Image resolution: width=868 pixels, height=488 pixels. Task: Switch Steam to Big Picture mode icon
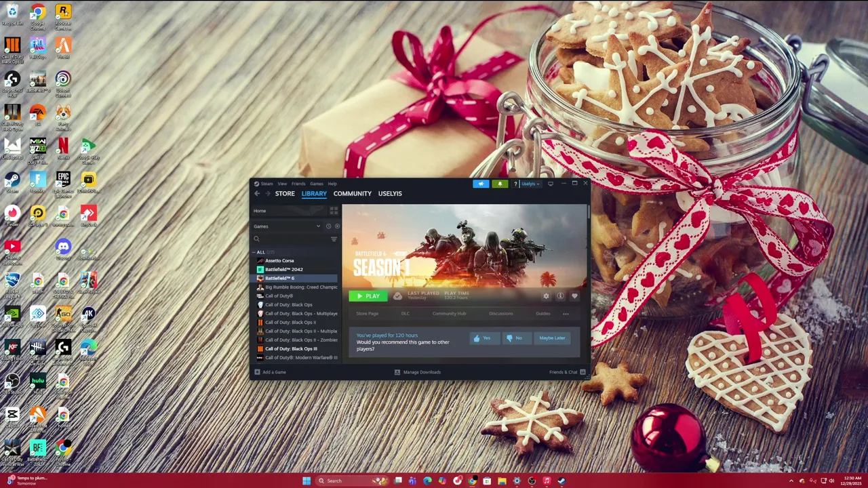tap(550, 184)
